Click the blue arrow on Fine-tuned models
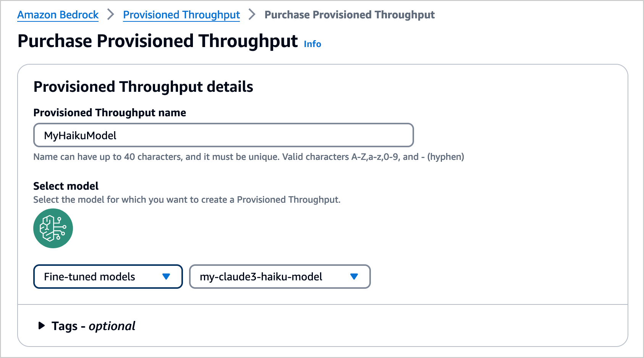644x358 pixels. [x=166, y=277]
